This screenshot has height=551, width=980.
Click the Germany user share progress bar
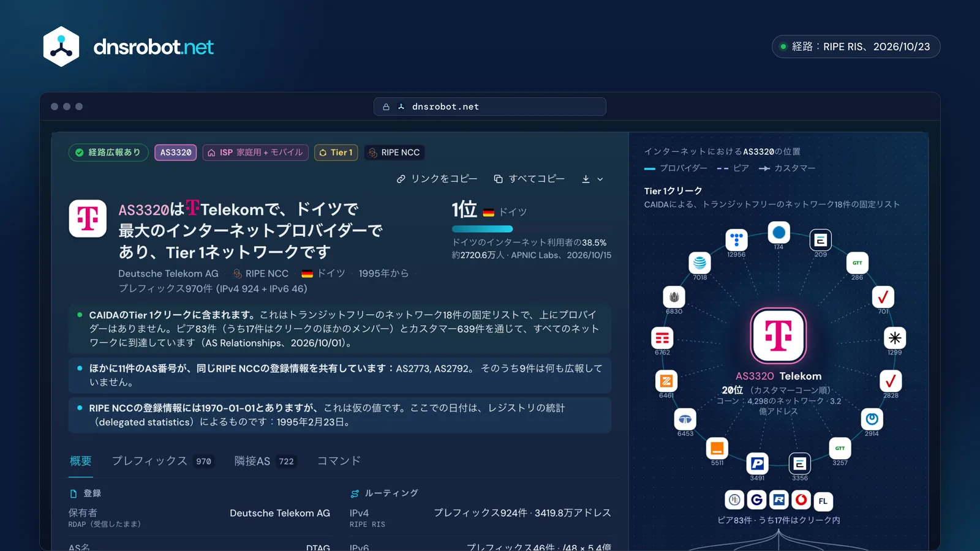click(x=532, y=229)
